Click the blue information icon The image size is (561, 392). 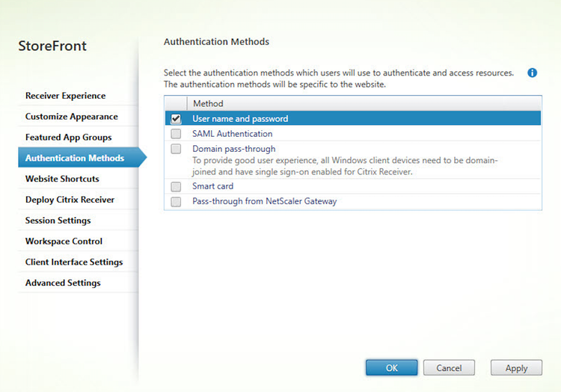click(x=532, y=73)
